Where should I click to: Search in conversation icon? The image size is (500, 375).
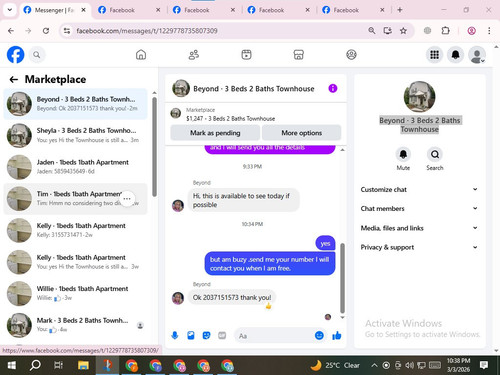(435, 154)
